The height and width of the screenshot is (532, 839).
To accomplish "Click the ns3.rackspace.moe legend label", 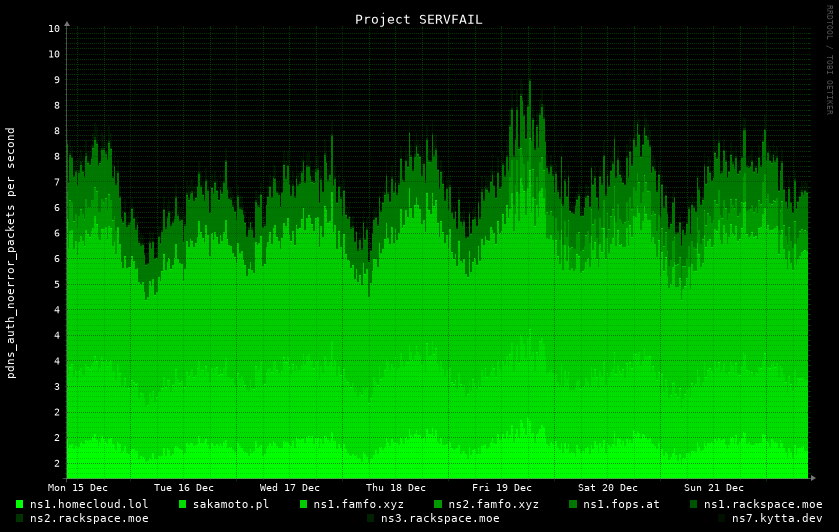I will click(x=440, y=518).
